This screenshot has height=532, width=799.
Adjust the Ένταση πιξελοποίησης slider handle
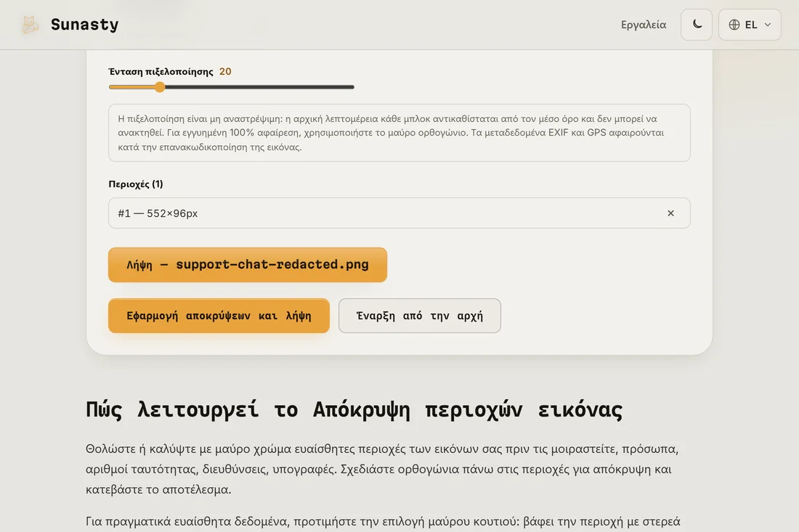[x=160, y=87]
